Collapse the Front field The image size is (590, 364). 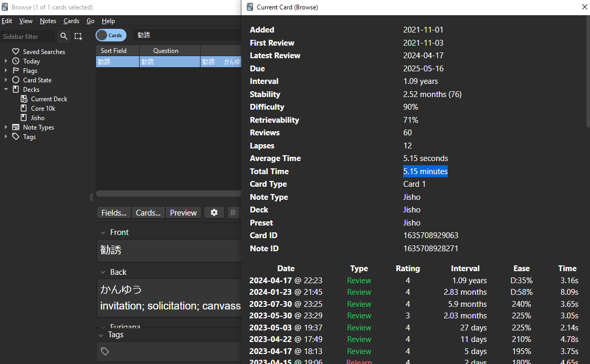click(103, 233)
